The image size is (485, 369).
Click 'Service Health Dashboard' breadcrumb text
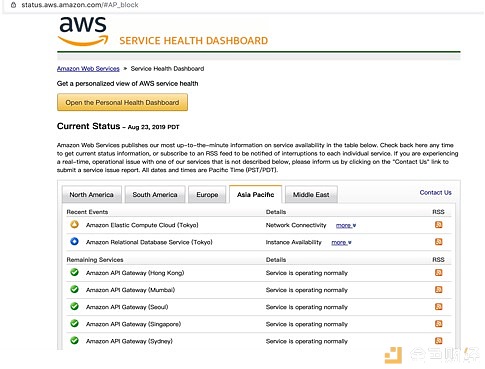click(x=167, y=69)
